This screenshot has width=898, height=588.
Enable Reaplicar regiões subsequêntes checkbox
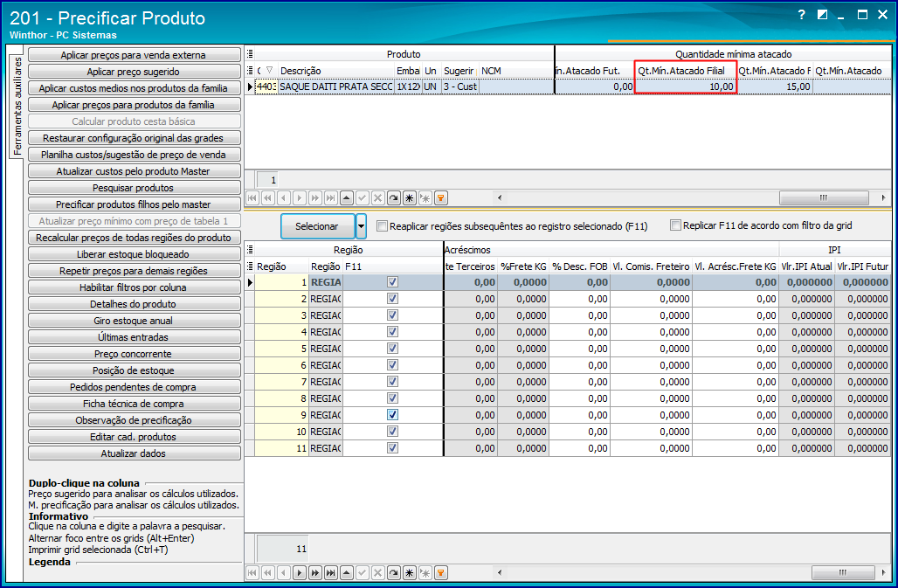pyautogui.click(x=382, y=226)
